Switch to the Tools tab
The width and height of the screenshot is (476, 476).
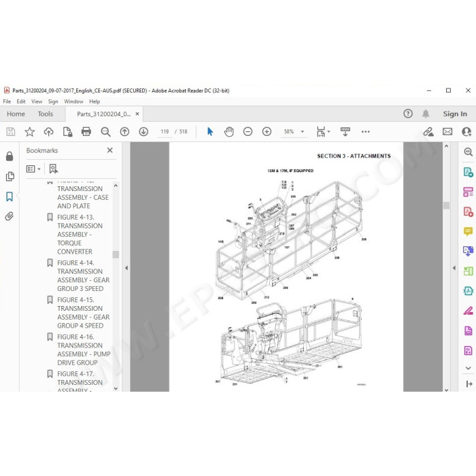[46, 114]
